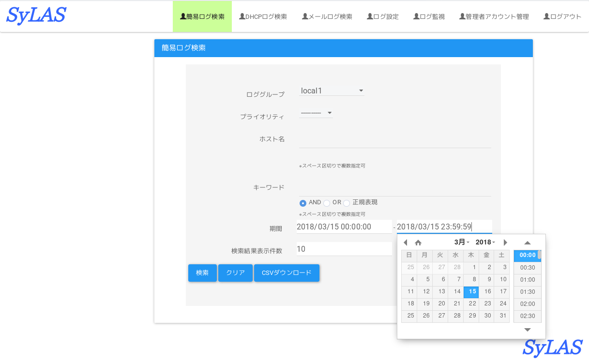Viewport: 589px width, 364px height.
Task: Select day 29 in calendar
Action: coord(471,316)
